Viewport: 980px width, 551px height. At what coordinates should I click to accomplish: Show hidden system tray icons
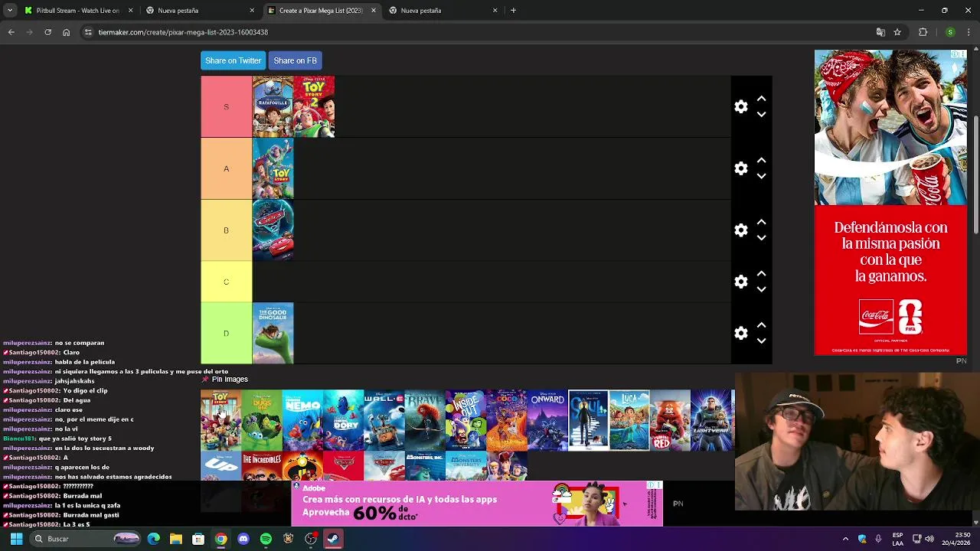pyautogui.click(x=845, y=539)
